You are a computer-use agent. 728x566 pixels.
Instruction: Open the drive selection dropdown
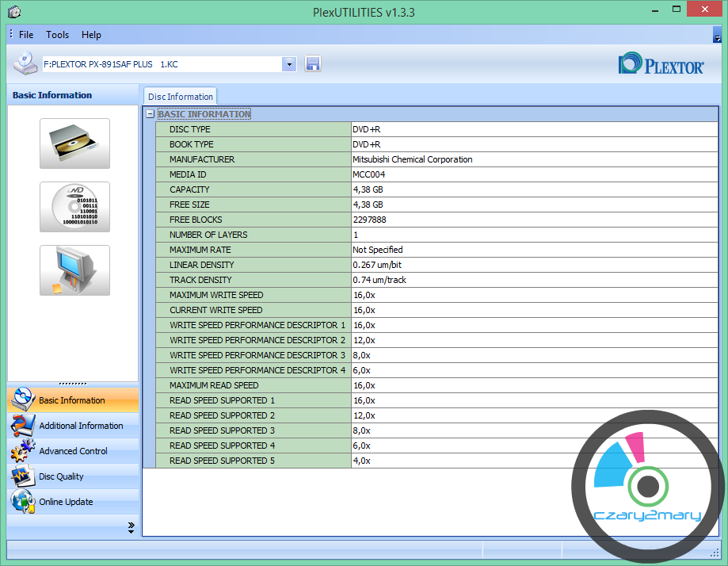tap(289, 64)
